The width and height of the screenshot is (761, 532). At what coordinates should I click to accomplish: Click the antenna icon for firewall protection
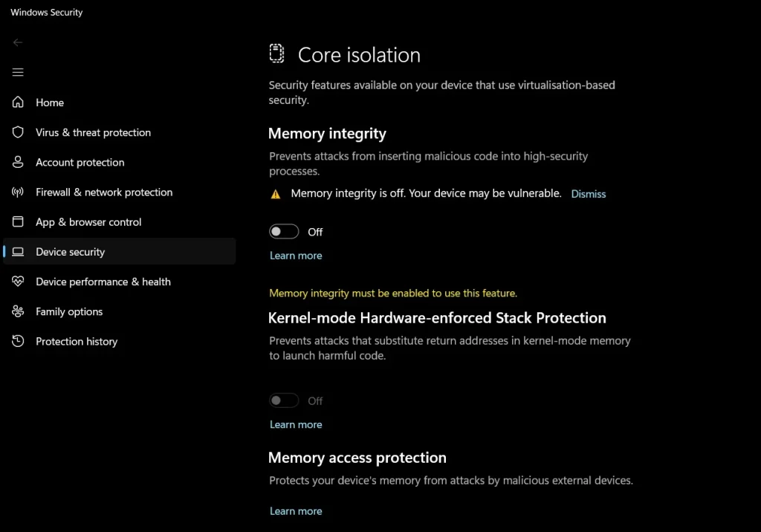18,192
